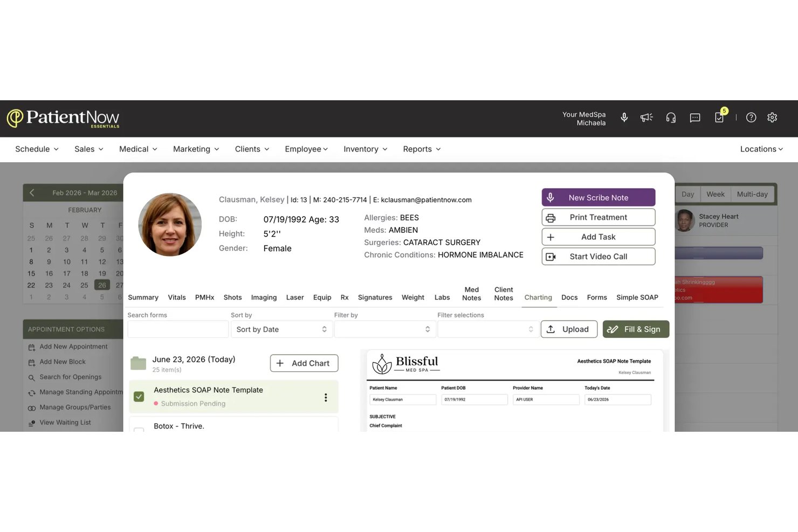
Task: Click the June 23, 2026 folder icon
Action: 139,363
